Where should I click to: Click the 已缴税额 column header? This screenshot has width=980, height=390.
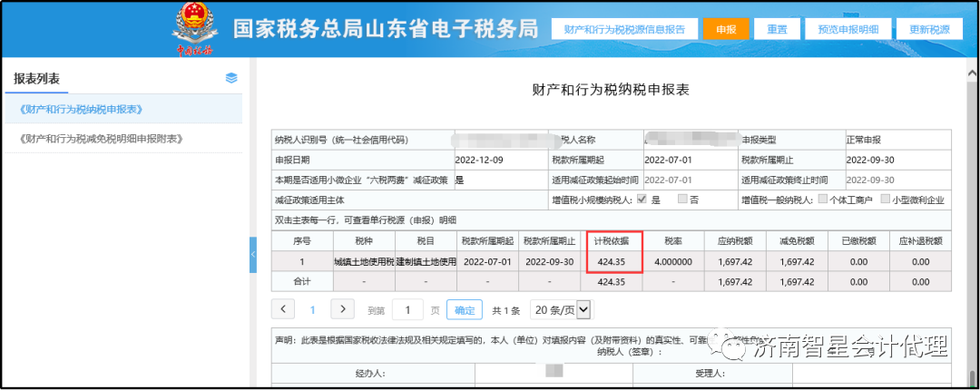click(x=858, y=240)
